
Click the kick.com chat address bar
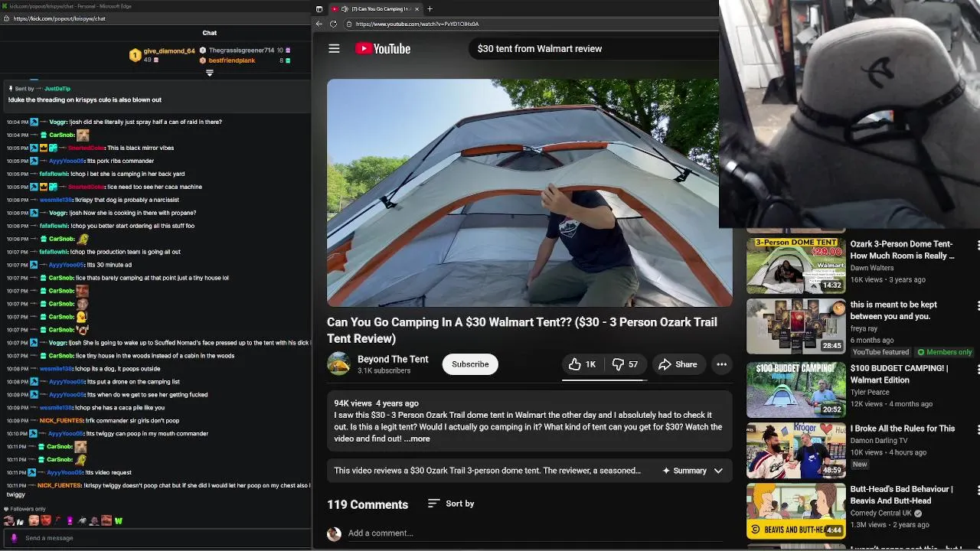[x=59, y=18]
